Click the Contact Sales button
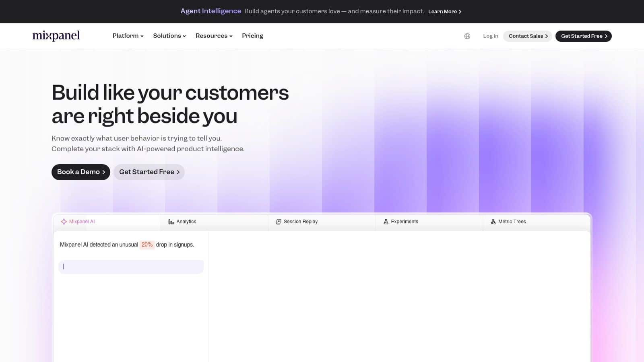The width and height of the screenshot is (644, 362). point(528,36)
